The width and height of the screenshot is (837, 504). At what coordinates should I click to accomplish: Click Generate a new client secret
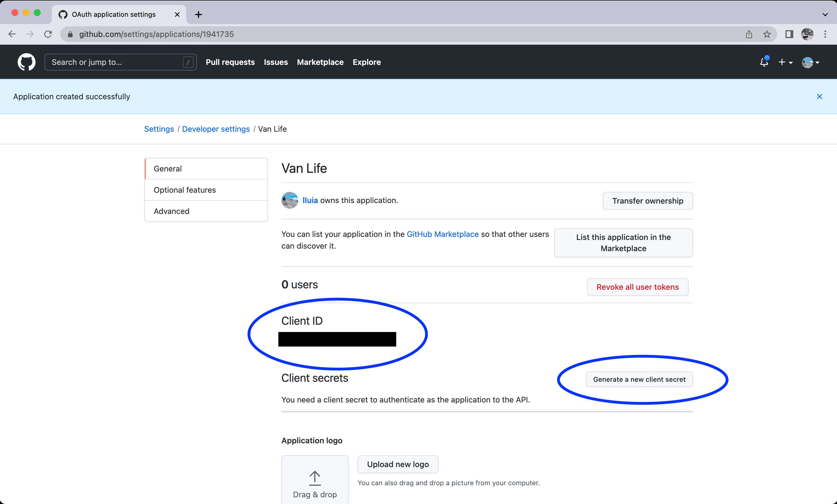click(x=638, y=379)
